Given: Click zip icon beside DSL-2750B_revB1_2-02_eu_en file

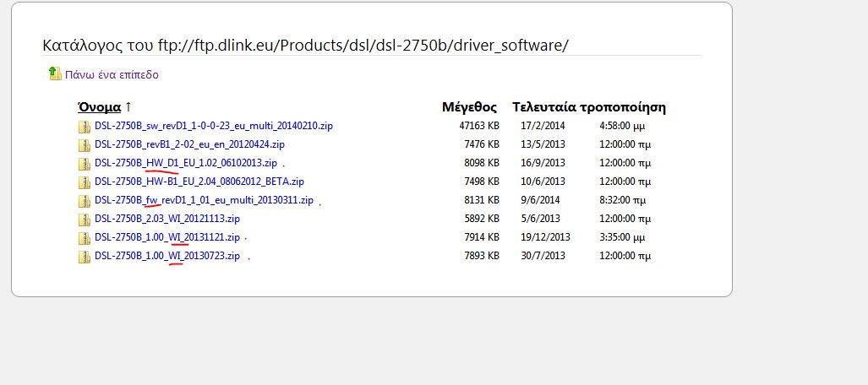Looking at the screenshot, I should tap(85, 145).
